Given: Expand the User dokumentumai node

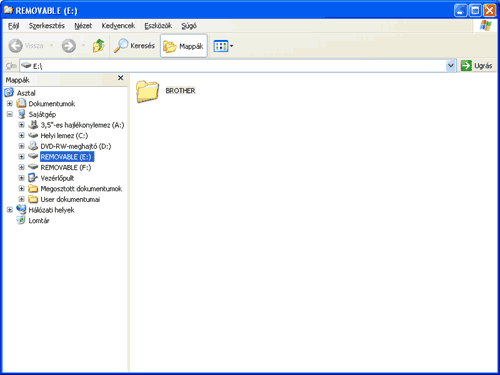Looking at the screenshot, I should (22, 199).
